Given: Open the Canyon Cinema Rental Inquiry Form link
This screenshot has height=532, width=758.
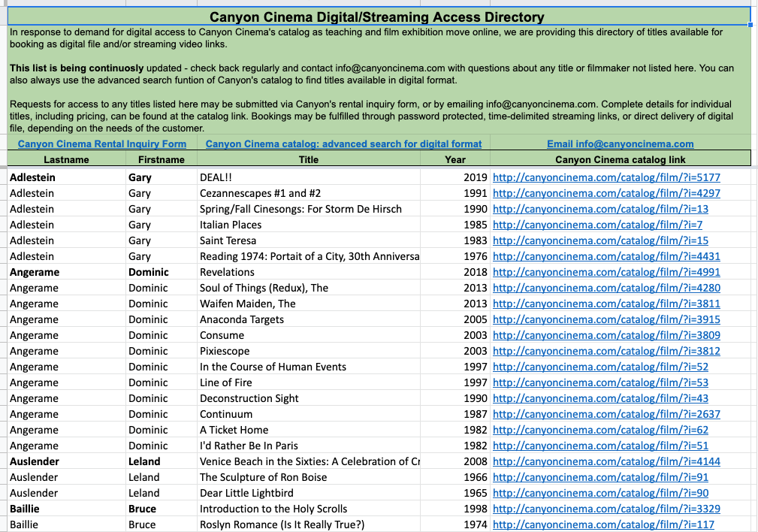Looking at the screenshot, I should click(102, 144).
